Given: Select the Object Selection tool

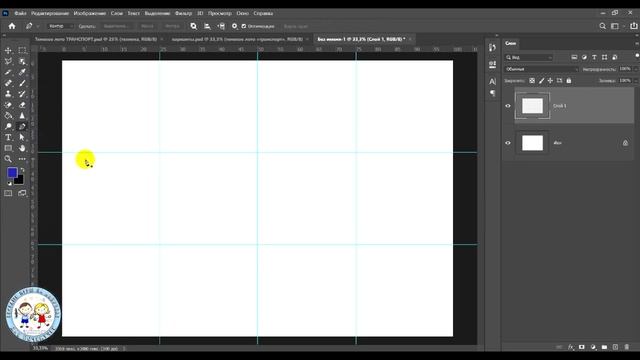Looking at the screenshot, I should coord(22,61).
